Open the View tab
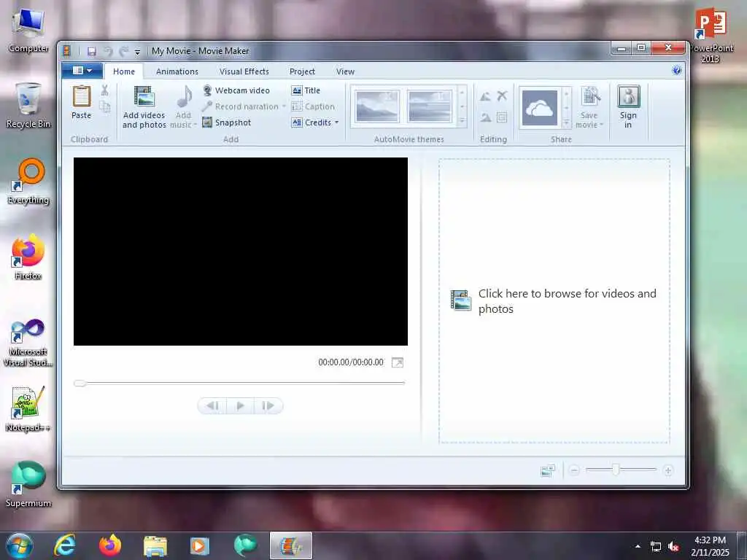 click(x=345, y=71)
